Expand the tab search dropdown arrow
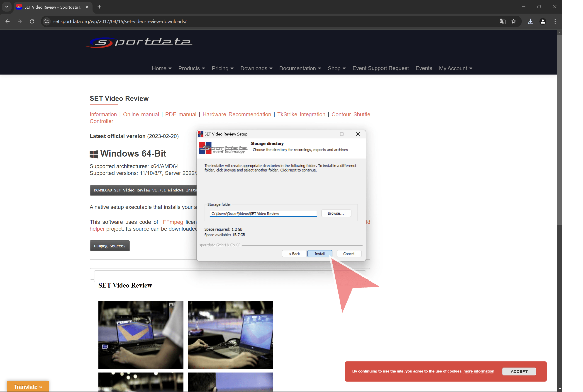This screenshot has width=583, height=392. click(x=7, y=7)
